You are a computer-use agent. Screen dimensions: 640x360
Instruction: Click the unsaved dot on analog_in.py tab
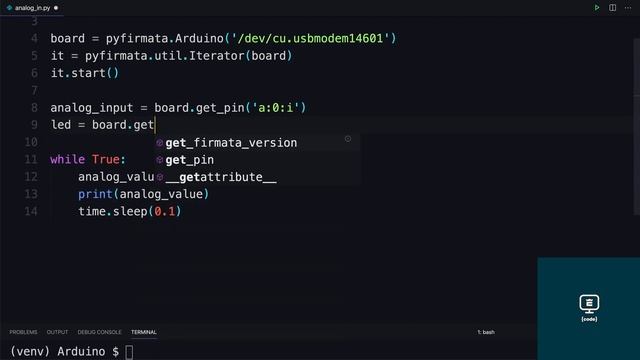[x=56, y=8]
